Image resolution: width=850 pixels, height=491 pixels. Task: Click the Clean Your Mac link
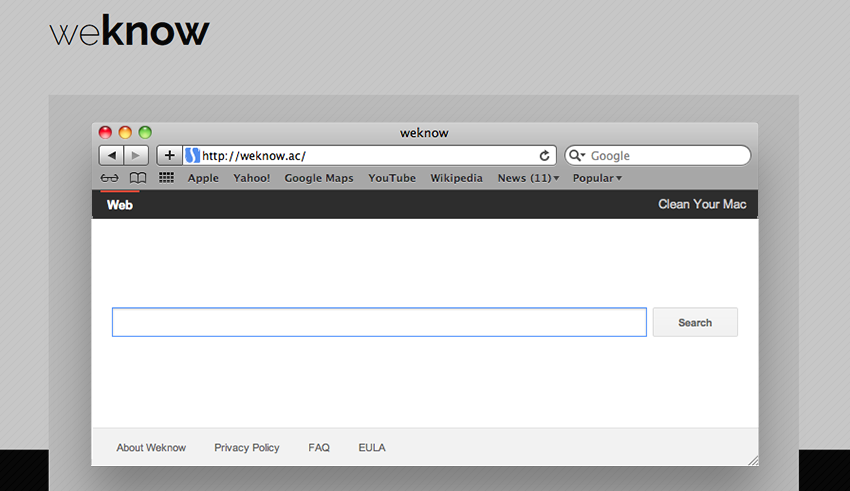[702, 204]
